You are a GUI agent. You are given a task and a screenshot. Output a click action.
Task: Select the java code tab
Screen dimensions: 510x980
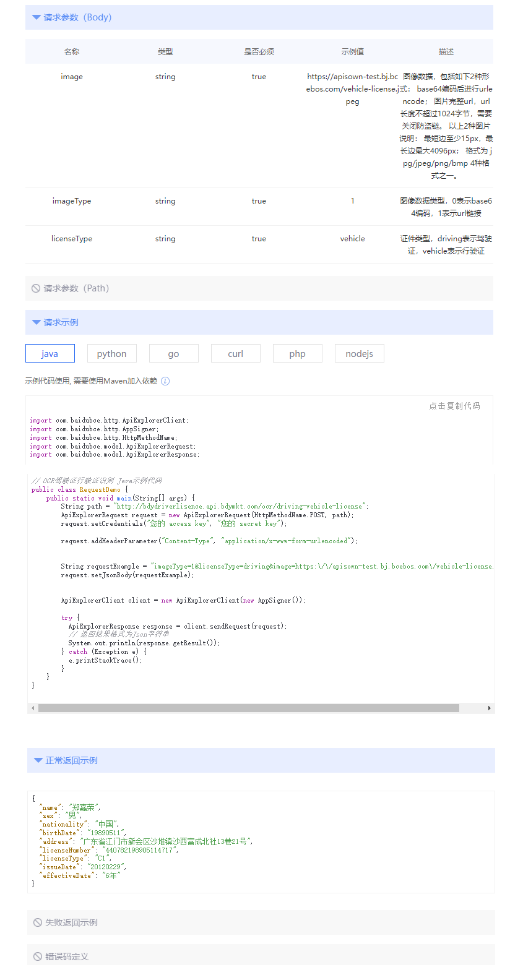coord(50,354)
